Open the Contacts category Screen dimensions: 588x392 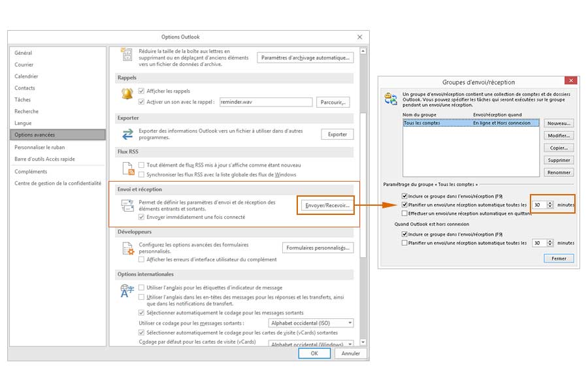pos(57,88)
